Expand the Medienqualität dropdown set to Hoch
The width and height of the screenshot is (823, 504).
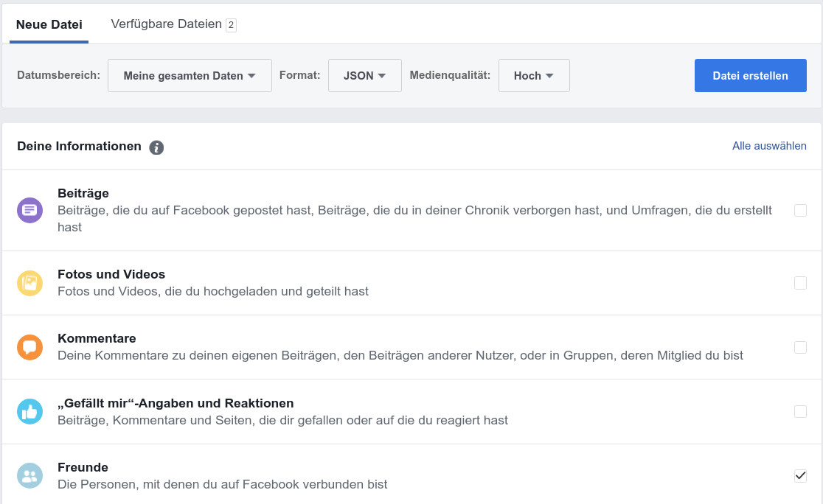[533, 76]
